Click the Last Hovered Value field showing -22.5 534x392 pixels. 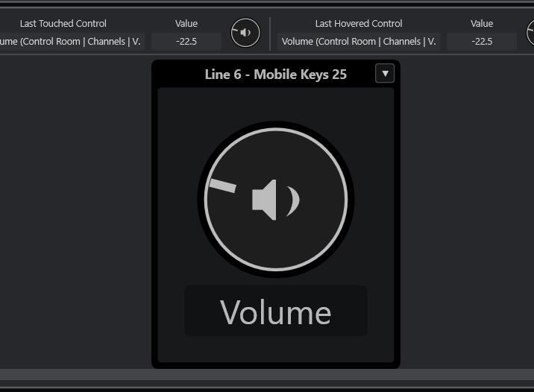point(482,42)
